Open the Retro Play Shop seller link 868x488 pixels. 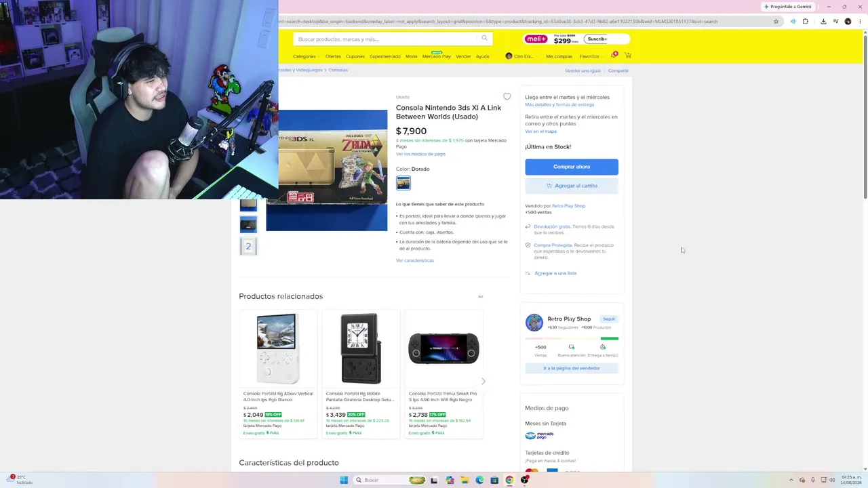[x=568, y=205]
